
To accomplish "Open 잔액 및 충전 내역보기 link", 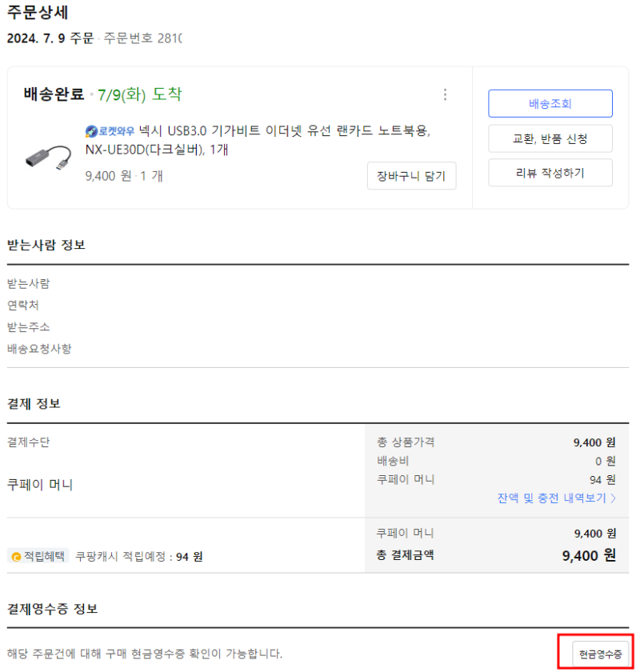I will point(552,498).
